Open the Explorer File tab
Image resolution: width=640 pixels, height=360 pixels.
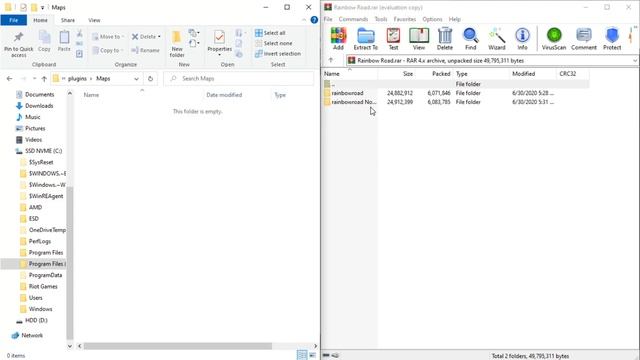[13, 20]
